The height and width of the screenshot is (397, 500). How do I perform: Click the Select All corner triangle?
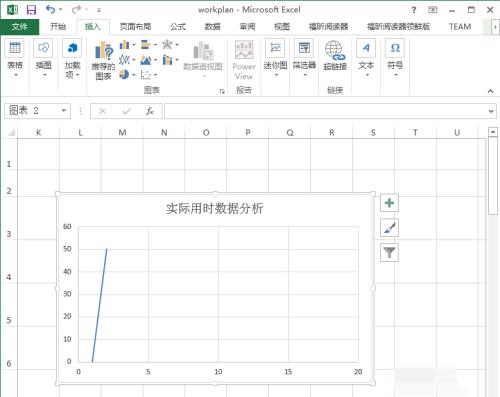click(x=11, y=133)
